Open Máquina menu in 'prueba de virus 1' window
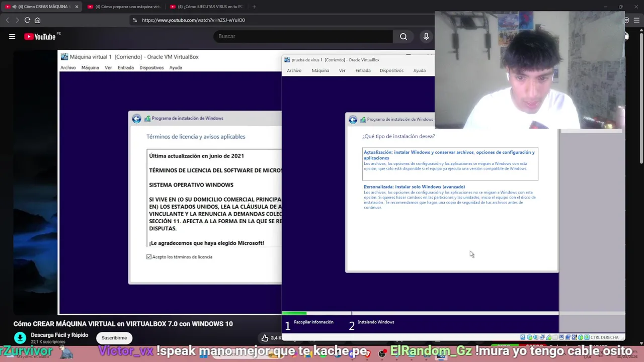Viewport: 644px width, 362px height. coord(320,70)
